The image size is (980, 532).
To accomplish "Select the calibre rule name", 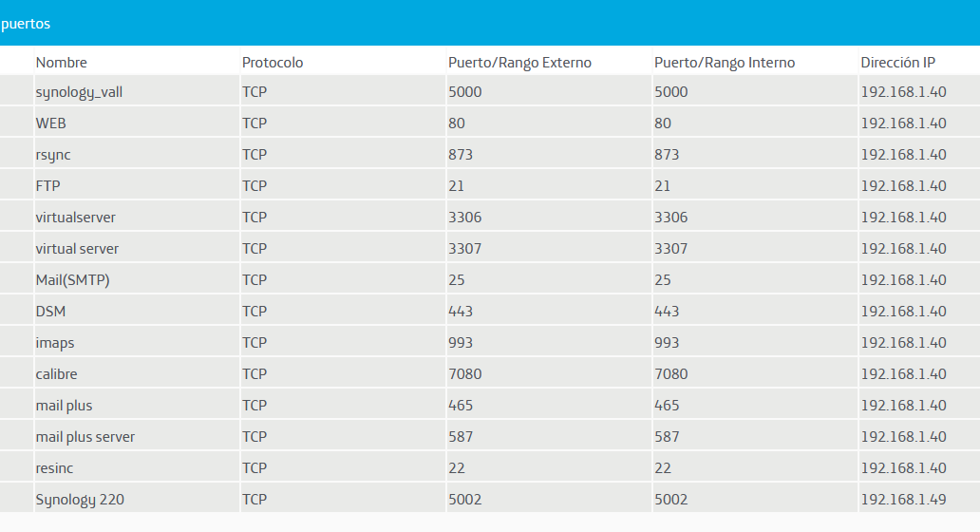I will point(57,374).
